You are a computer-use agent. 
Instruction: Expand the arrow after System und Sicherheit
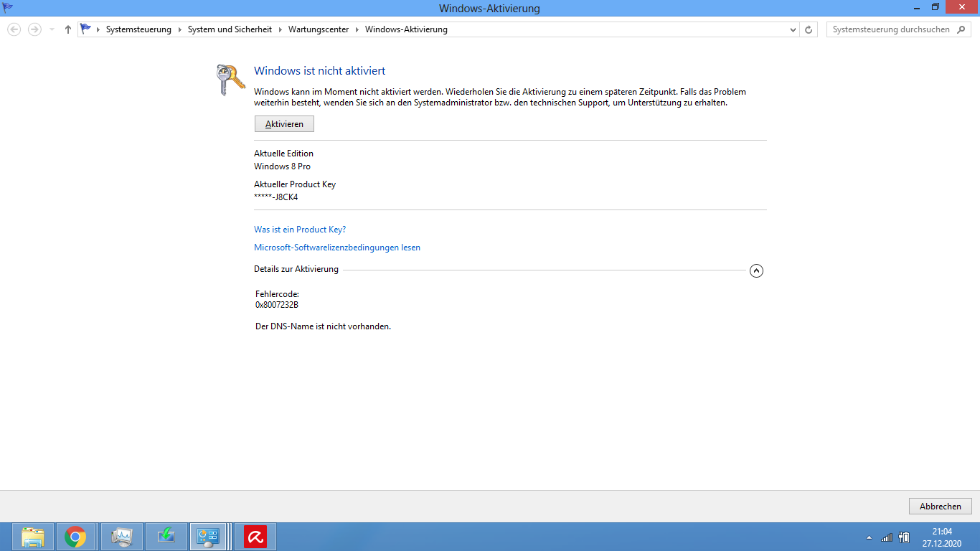[280, 29]
